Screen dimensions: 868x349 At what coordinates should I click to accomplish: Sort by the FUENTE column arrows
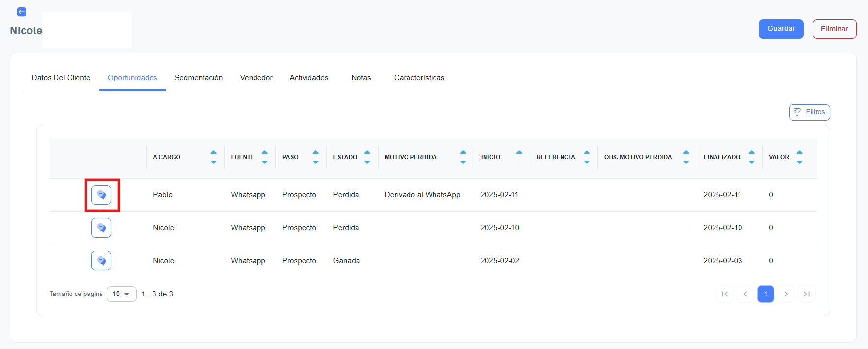(x=265, y=157)
